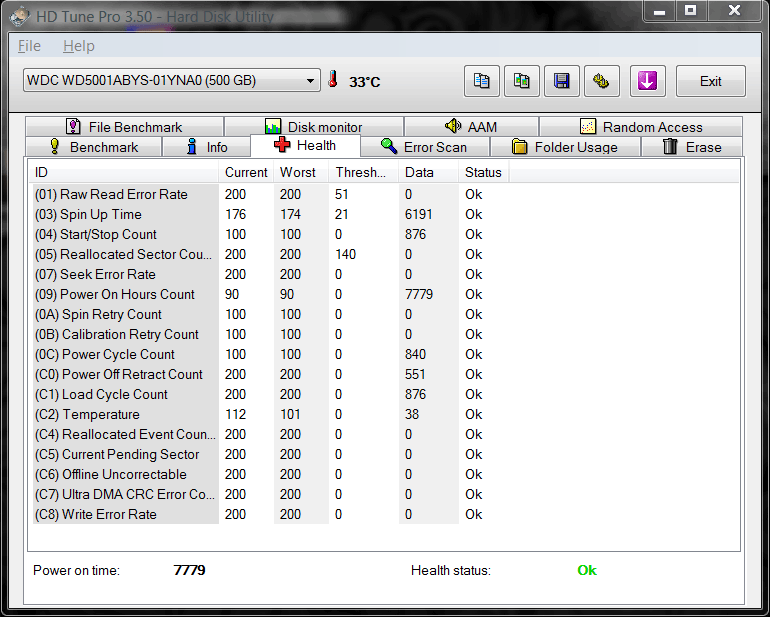Select the (07) Seek Error Rate row
This screenshot has width=770, height=617.
[x=271, y=274]
